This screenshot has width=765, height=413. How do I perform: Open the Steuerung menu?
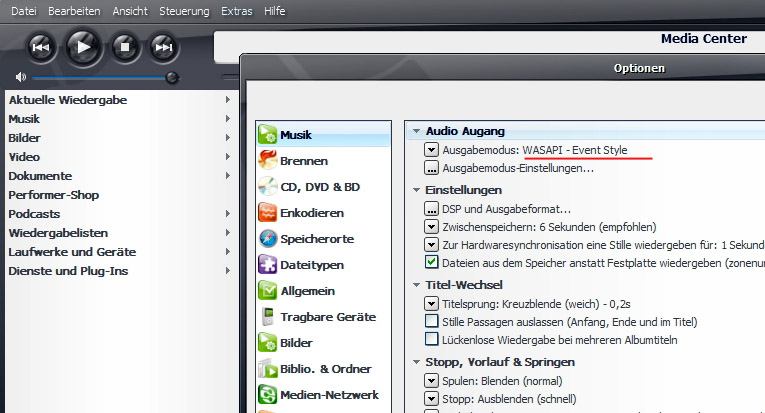184,11
